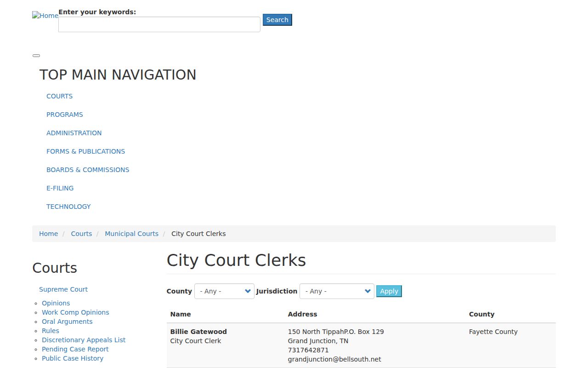The width and height of the screenshot is (588, 368).
Task: Open Discretionary Appeals List link
Action: (x=84, y=340)
